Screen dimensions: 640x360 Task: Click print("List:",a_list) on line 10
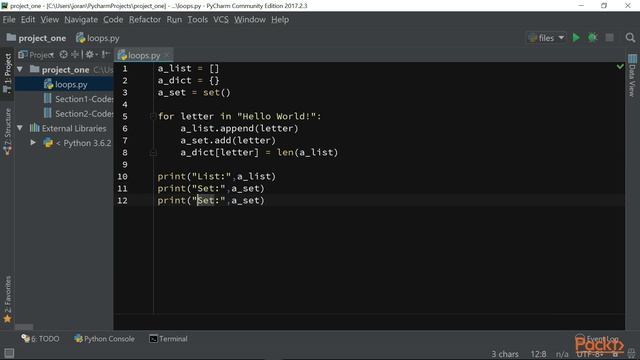217,176
